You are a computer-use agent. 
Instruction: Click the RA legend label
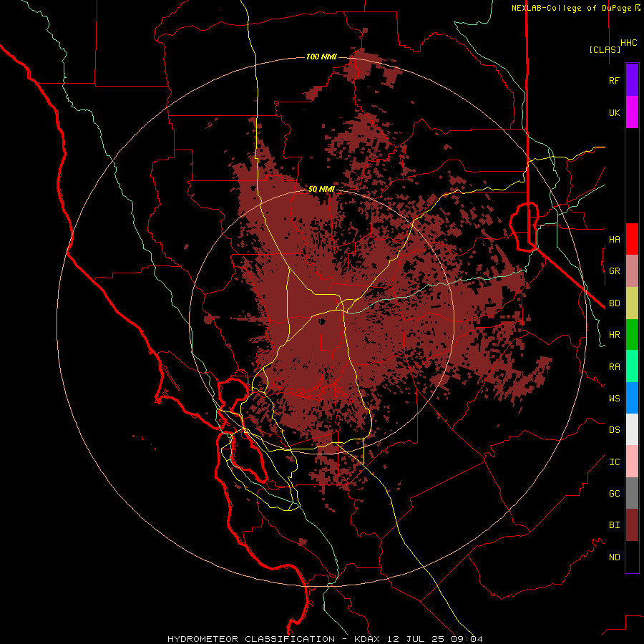(614, 367)
